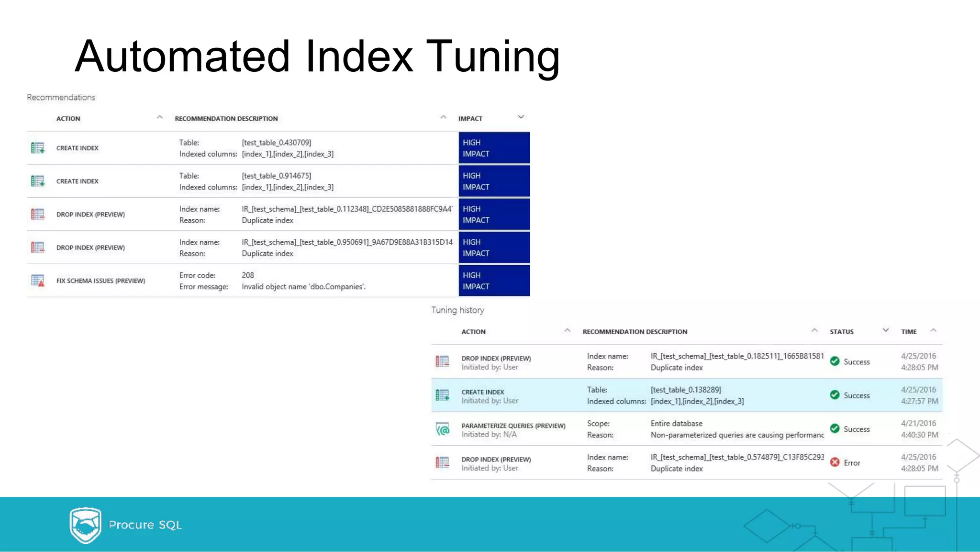Image resolution: width=980 pixels, height=552 pixels.
Task: Click the drop index icon for test_table_0.112348
Action: point(38,214)
